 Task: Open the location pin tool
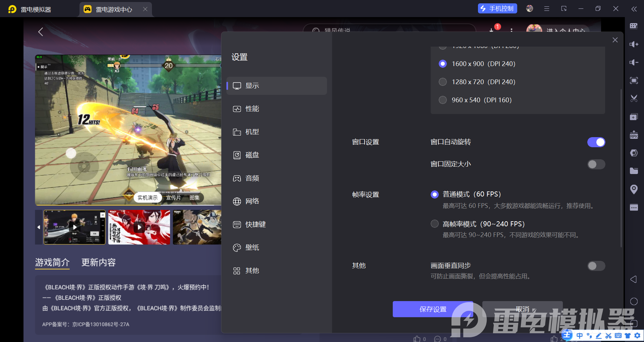[x=634, y=189]
